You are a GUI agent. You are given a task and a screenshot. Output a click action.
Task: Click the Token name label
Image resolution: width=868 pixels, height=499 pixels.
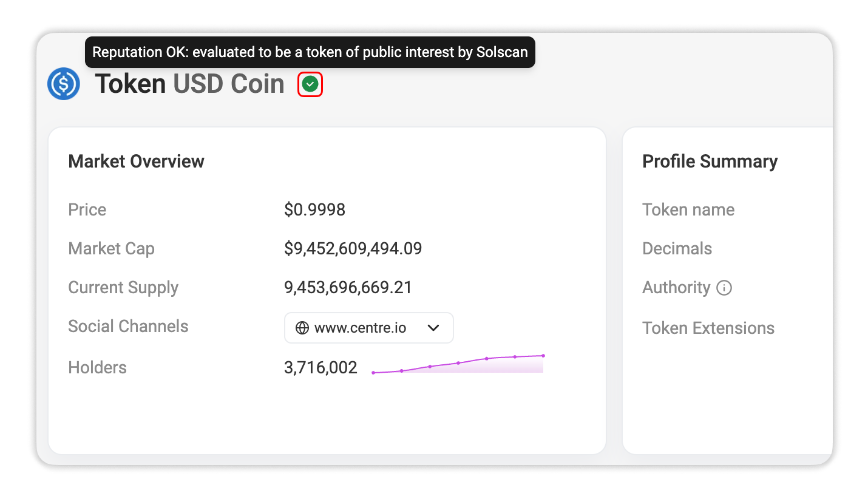(688, 210)
